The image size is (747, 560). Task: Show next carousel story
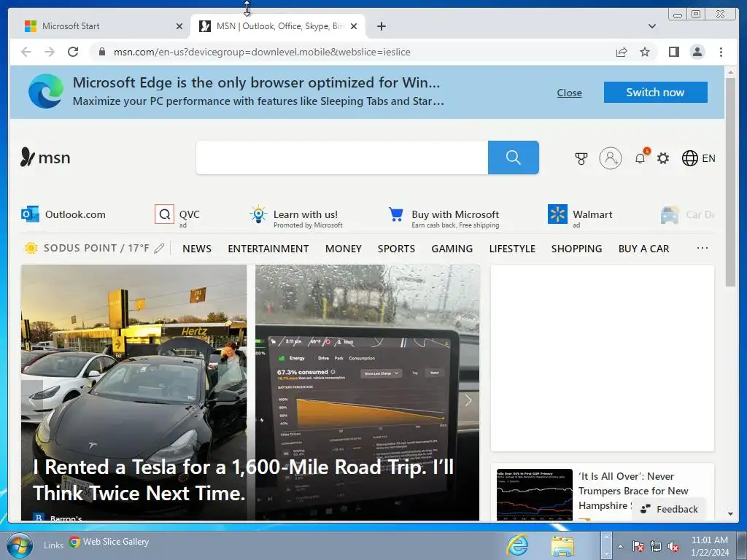point(468,400)
